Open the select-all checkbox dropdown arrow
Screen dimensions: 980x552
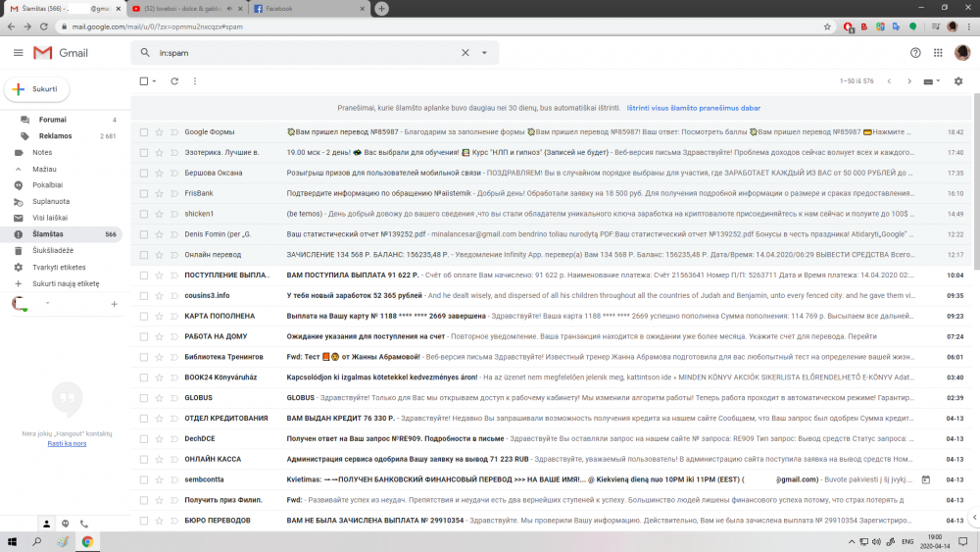click(155, 81)
